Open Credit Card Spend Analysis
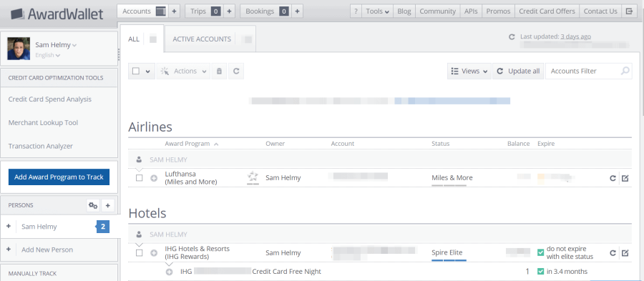Image resolution: width=644 pixels, height=281 pixels. [x=49, y=99]
